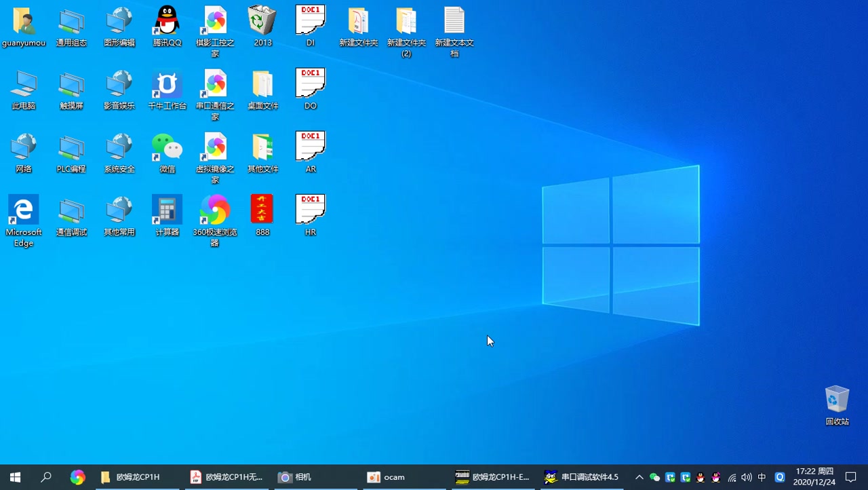868x490 pixels.
Task: Toggle the 中 input method indicator
Action: (x=762, y=477)
